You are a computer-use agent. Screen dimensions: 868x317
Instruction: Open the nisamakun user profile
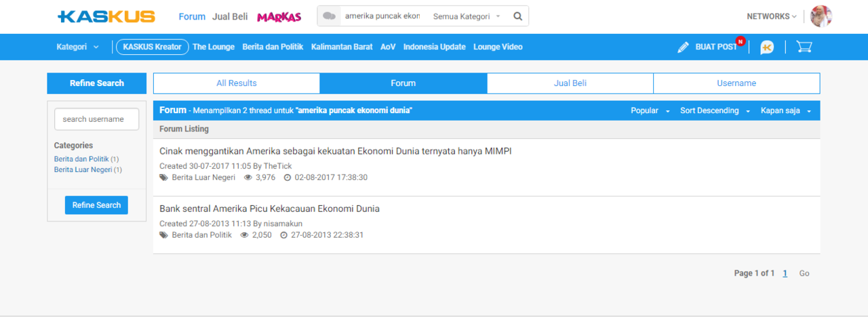click(283, 224)
